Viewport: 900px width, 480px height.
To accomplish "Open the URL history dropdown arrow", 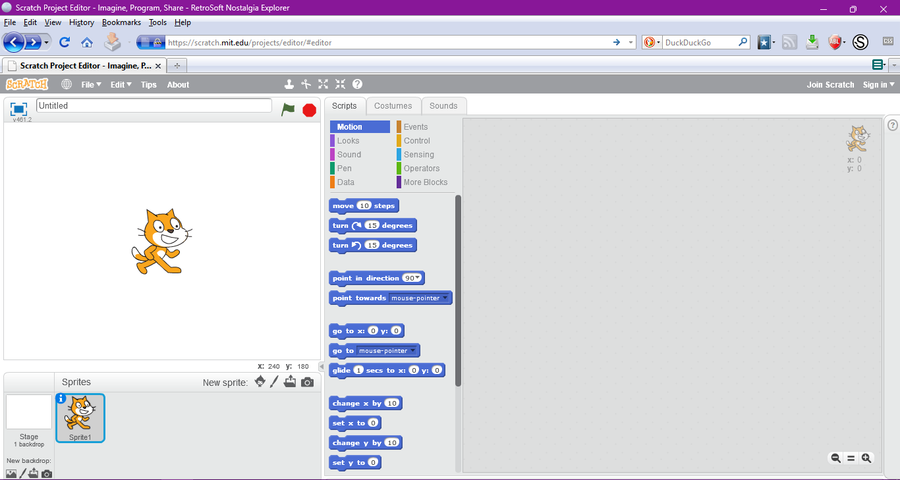I will [x=631, y=42].
